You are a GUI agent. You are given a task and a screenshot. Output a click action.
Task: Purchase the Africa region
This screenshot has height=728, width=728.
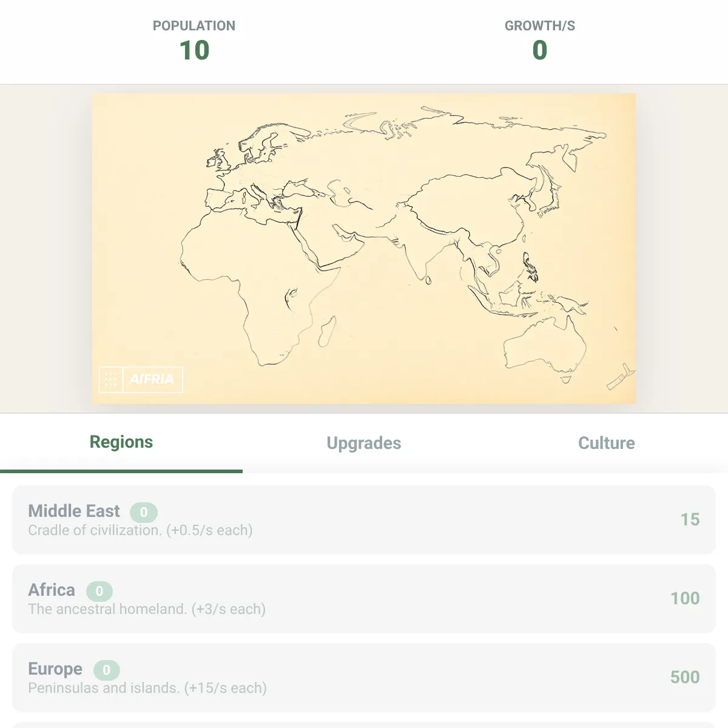[x=364, y=599]
